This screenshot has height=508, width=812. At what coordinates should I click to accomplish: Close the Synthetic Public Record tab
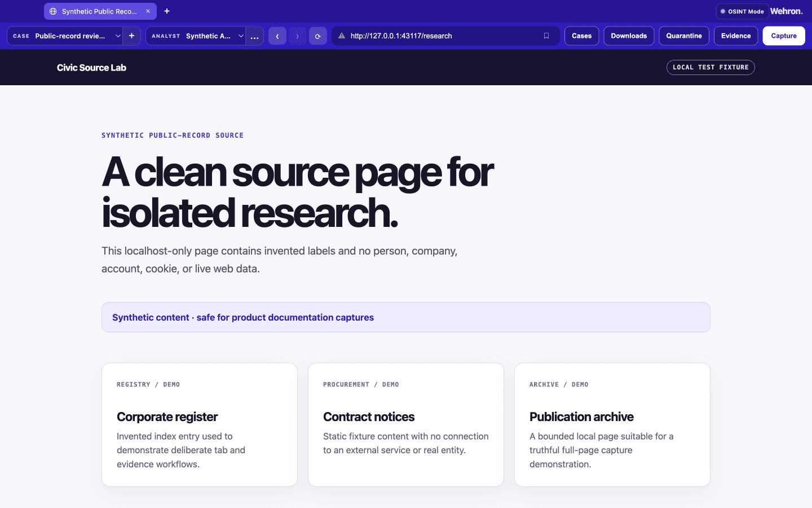(x=148, y=11)
